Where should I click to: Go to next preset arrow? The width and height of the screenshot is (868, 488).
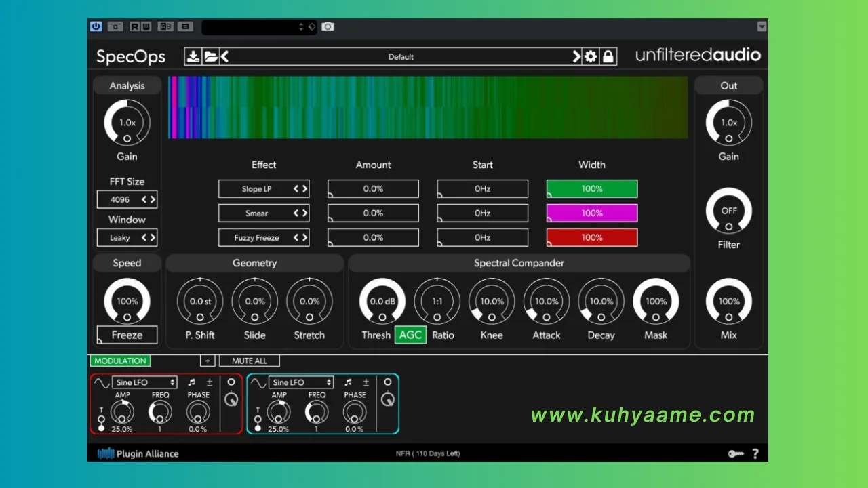pyautogui.click(x=576, y=56)
